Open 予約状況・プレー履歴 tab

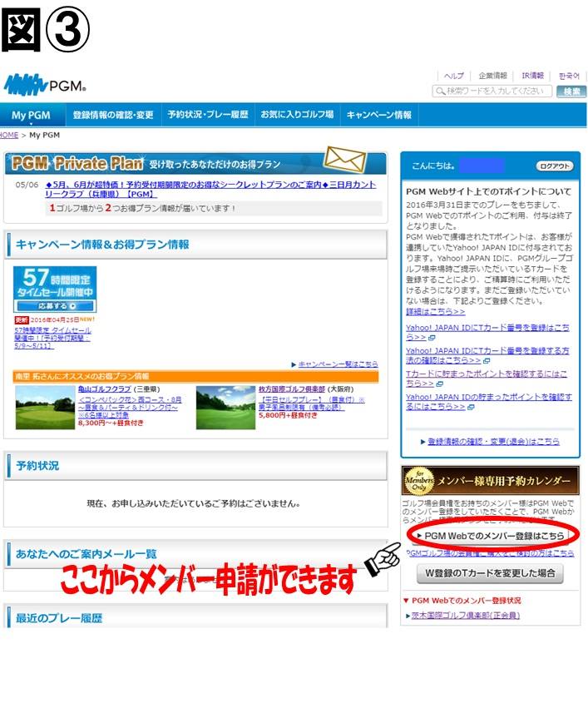pos(208,115)
